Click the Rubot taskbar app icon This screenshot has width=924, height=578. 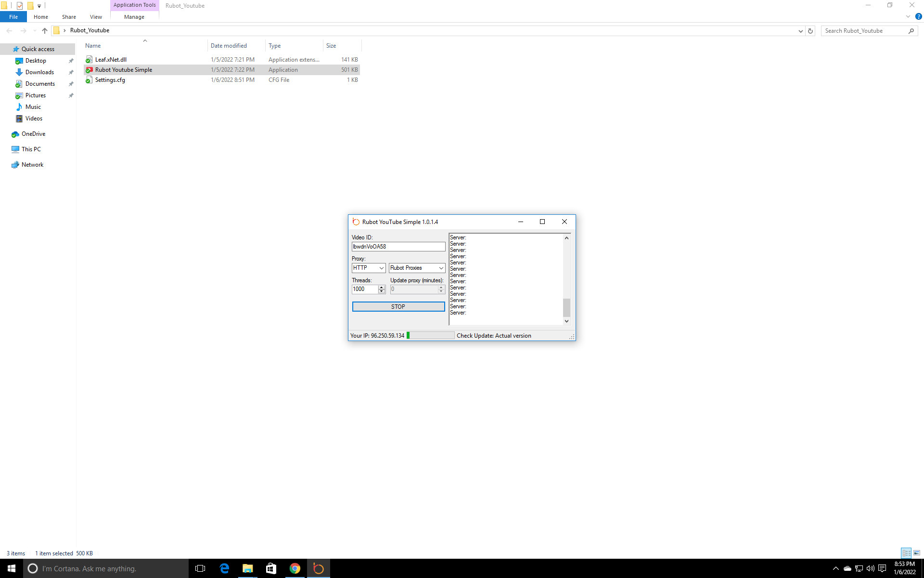point(318,568)
